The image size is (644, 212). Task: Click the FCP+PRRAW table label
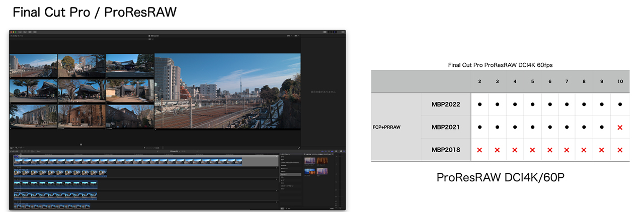click(x=387, y=127)
